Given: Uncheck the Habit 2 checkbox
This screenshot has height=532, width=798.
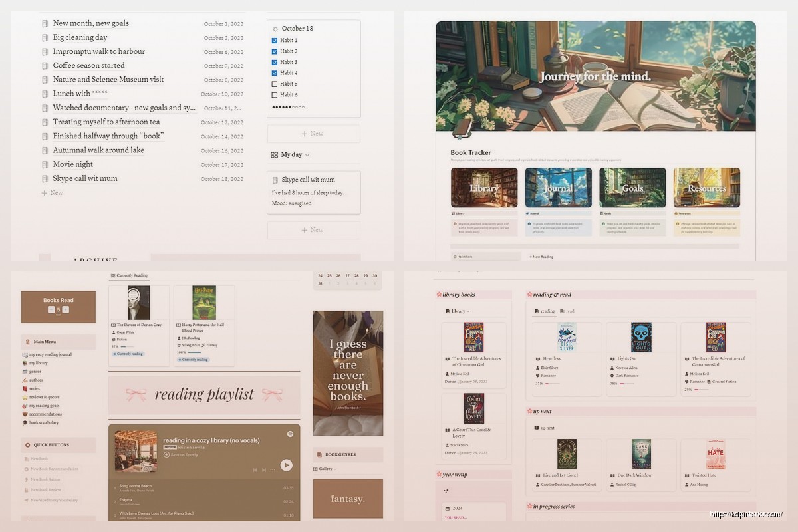Looking at the screenshot, I should [275, 51].
